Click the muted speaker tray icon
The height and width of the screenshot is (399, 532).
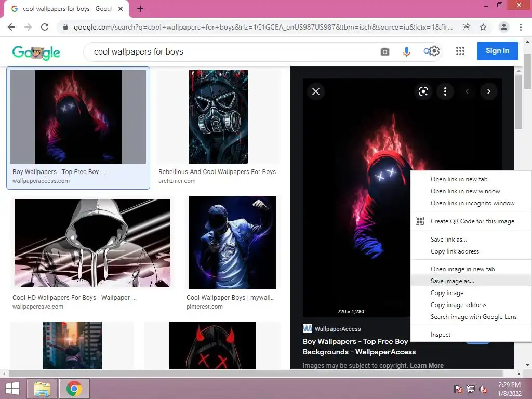point(483,389)
